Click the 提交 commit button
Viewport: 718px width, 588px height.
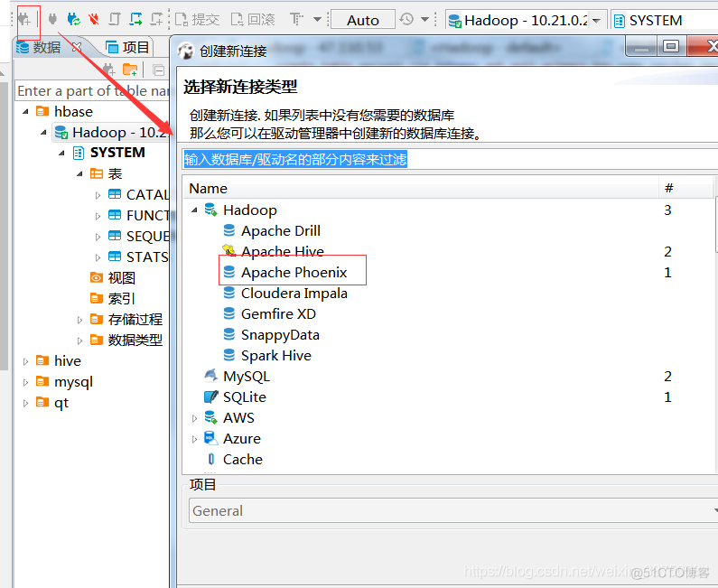[x=198, y=20]
